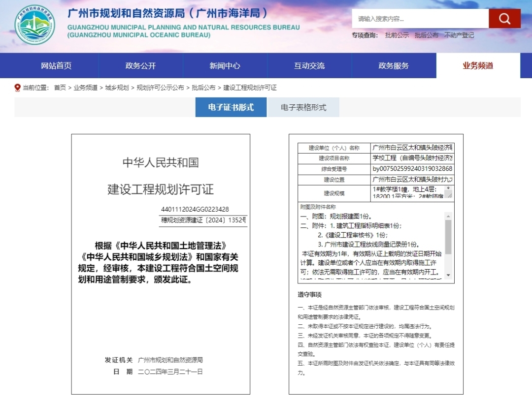This screenshot has height=403, width=532.
Task: Open the 互动交流 navigation item
Action: click(309, 65)
